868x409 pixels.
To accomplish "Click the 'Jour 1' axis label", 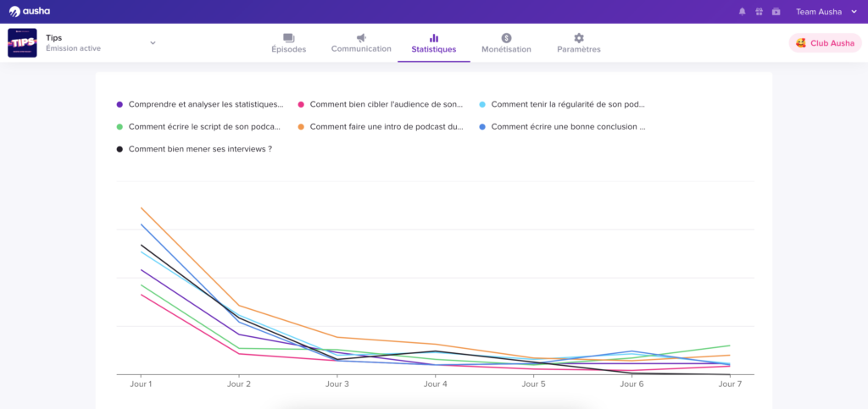I will click(x=141, y=384).
